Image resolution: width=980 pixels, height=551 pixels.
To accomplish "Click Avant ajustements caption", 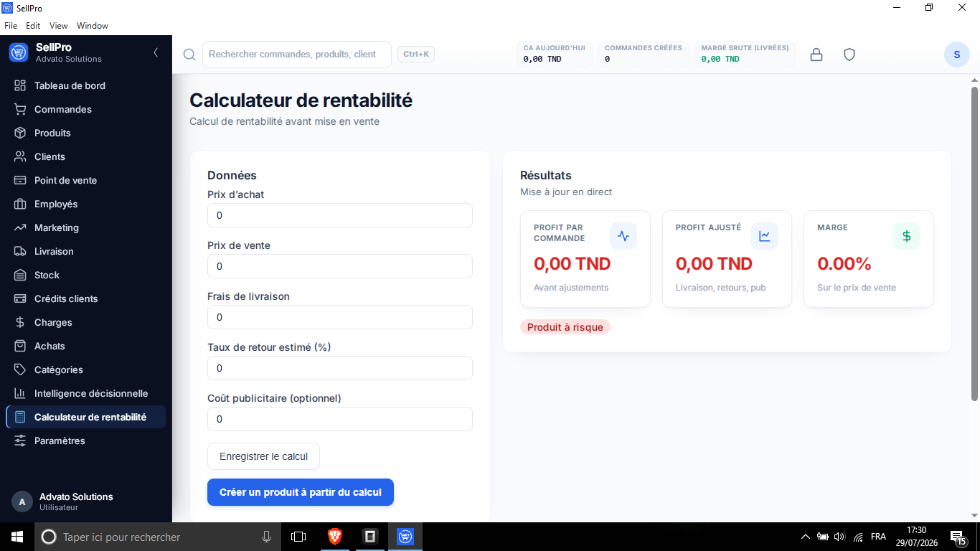I will [x=571, y=288].
